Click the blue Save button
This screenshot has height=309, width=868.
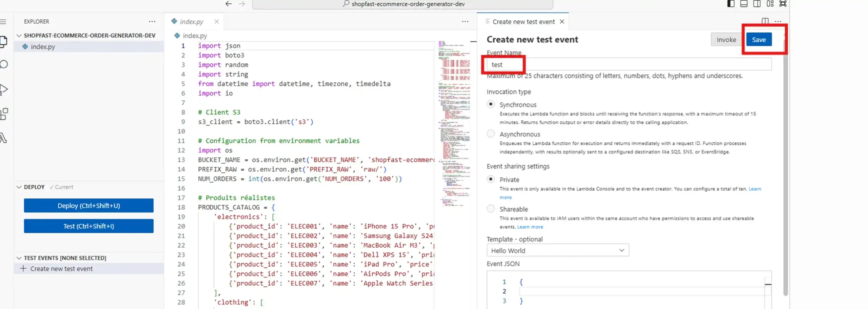758,40
